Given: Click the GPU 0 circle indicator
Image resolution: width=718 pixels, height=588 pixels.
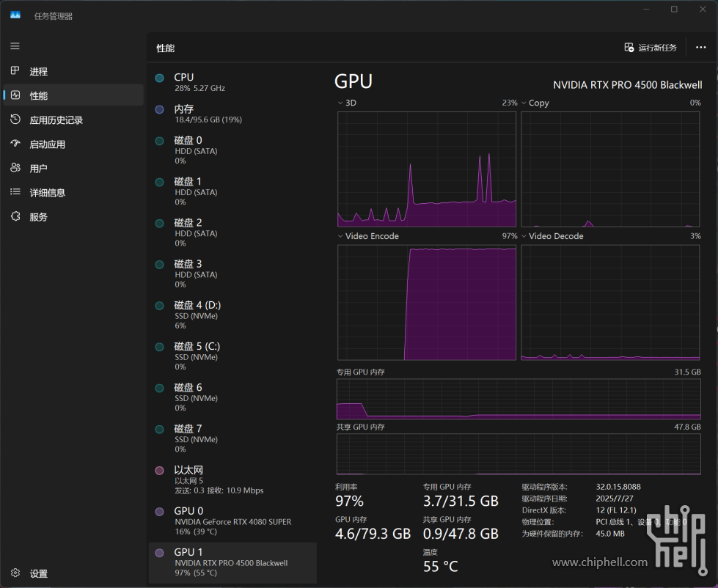Looking at the screenshot, I should pos(159,512).
